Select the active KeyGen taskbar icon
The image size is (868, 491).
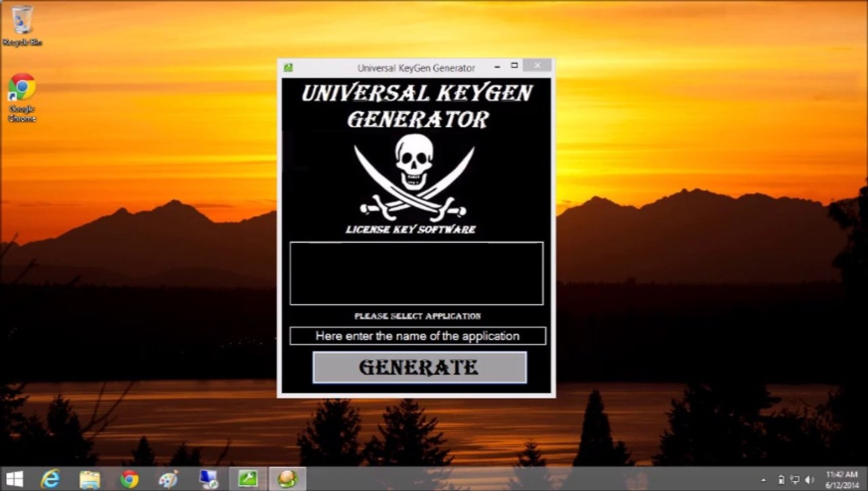click(x=287, y=479)
